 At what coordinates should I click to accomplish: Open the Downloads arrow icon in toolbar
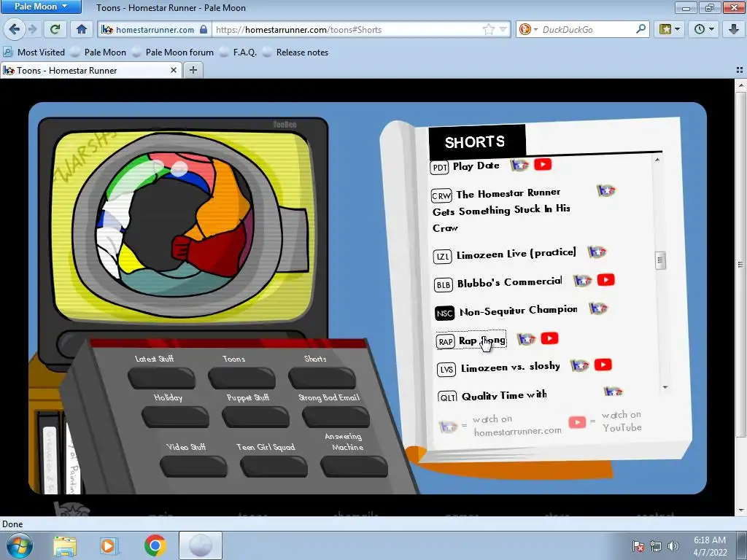click(x=734, y=29)
